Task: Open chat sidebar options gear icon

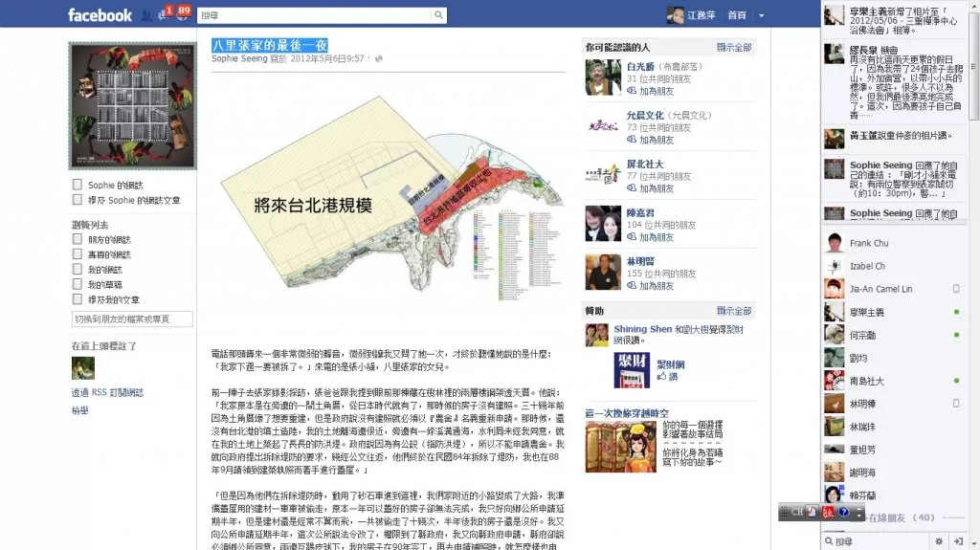Action: tap(939, 541)
